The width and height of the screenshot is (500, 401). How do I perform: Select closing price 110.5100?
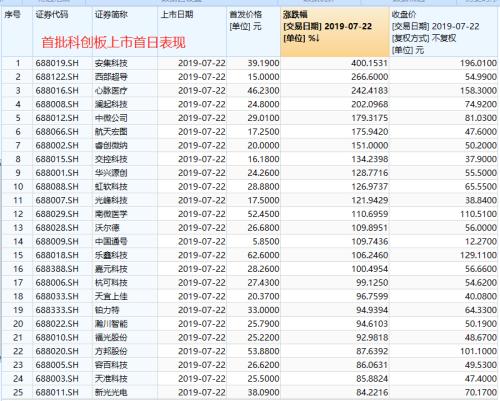(478, 214)
